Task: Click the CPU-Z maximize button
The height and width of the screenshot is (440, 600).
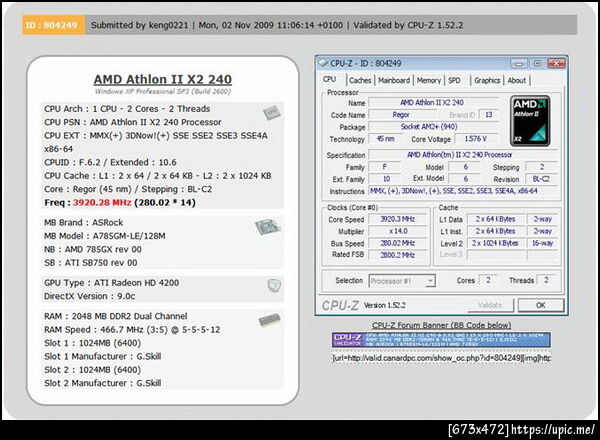Action: point(537,63)
